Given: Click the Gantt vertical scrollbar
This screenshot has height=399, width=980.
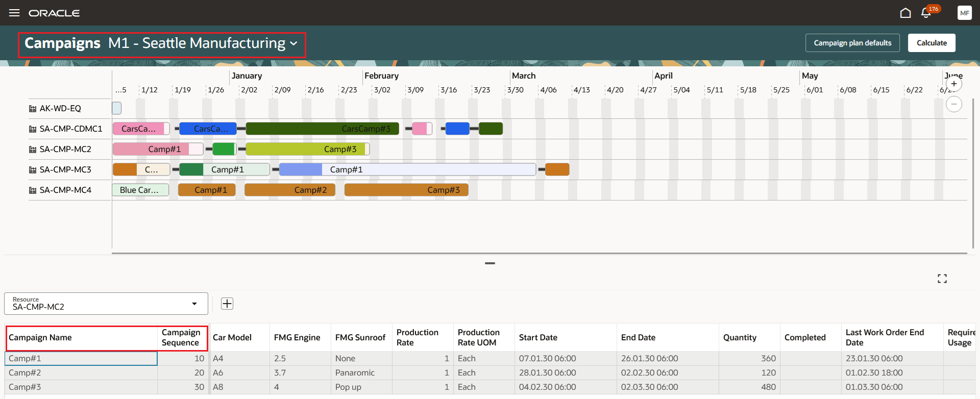Looking at the screenshot, I should tap(973, 173).
